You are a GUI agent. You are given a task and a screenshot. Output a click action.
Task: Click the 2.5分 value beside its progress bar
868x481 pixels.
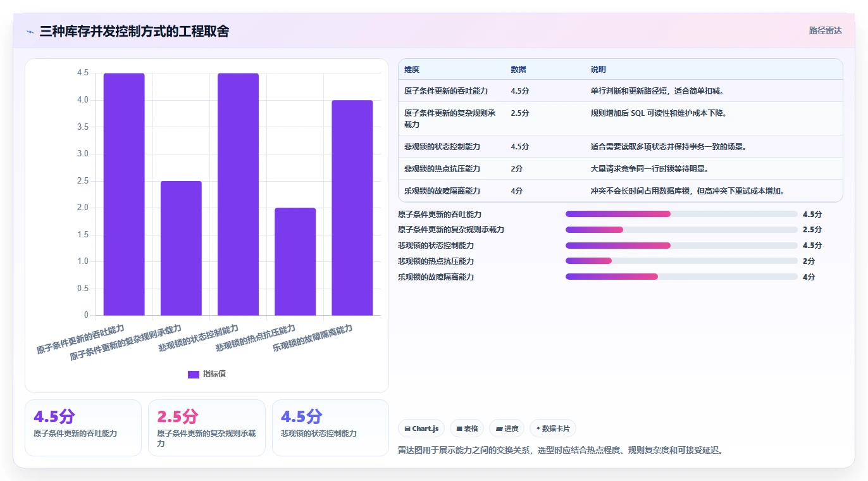point(812,230)
